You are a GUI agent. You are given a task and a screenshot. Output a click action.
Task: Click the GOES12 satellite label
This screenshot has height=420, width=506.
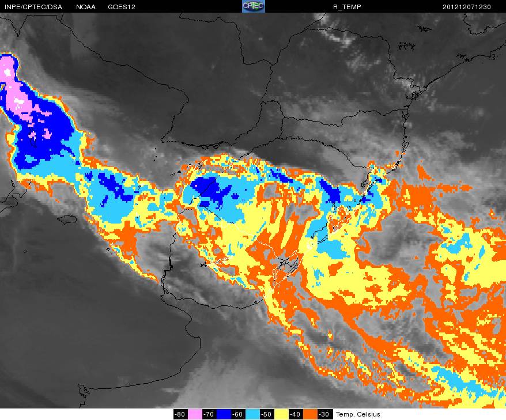[122, 7]
